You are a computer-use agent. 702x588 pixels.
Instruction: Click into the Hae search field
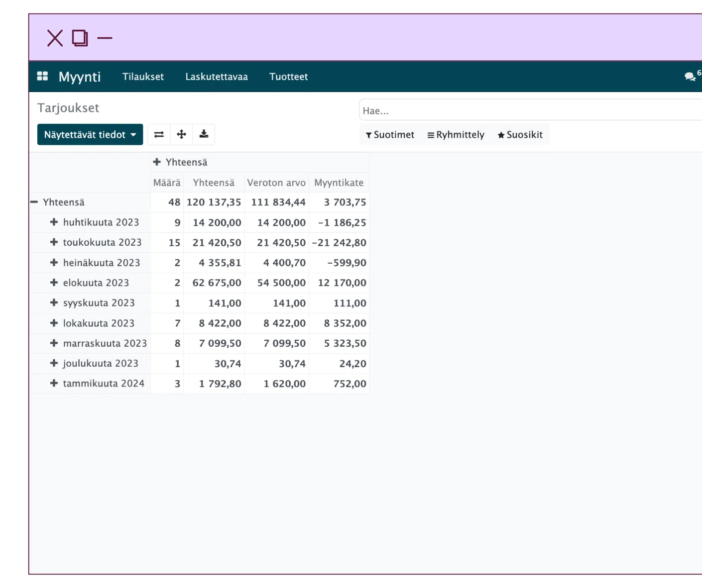528,110
